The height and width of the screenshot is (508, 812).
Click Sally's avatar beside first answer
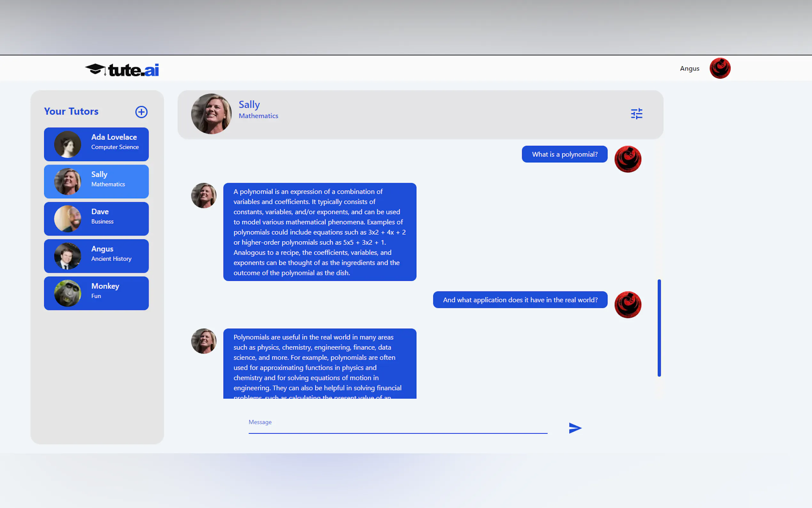pos(204,195)
